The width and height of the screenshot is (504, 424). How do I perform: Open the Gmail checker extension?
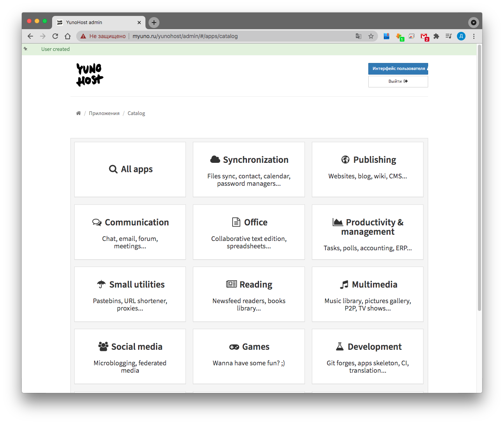point(424,37)
